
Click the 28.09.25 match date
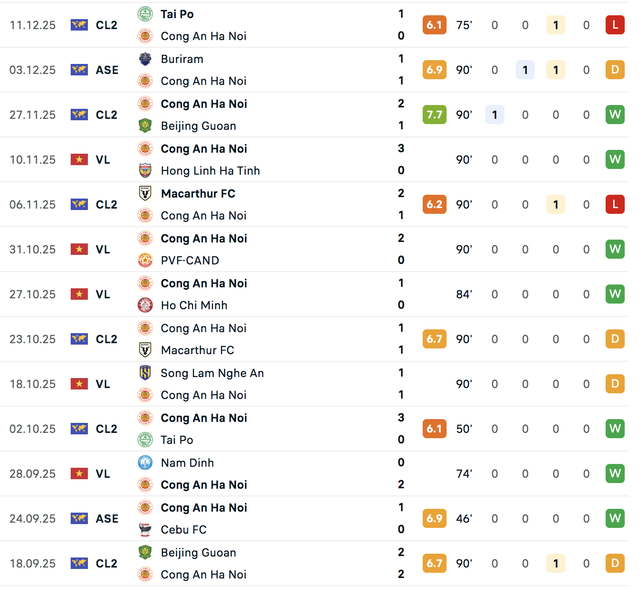click(33, 474)
